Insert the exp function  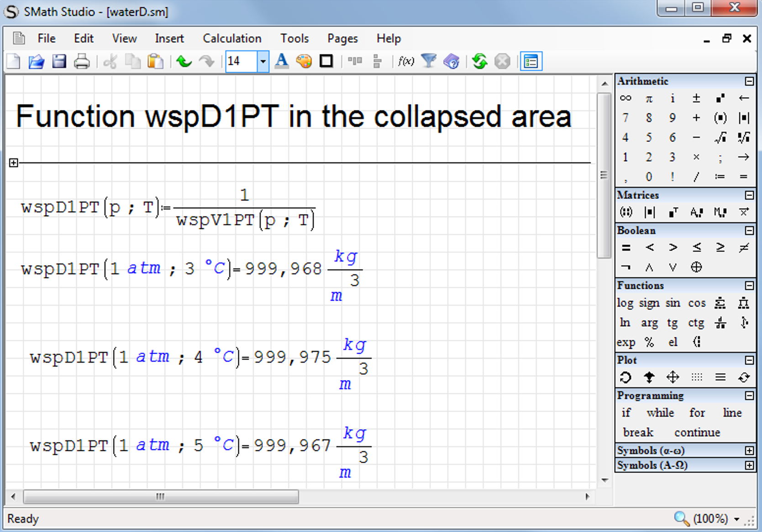point(626,342)
